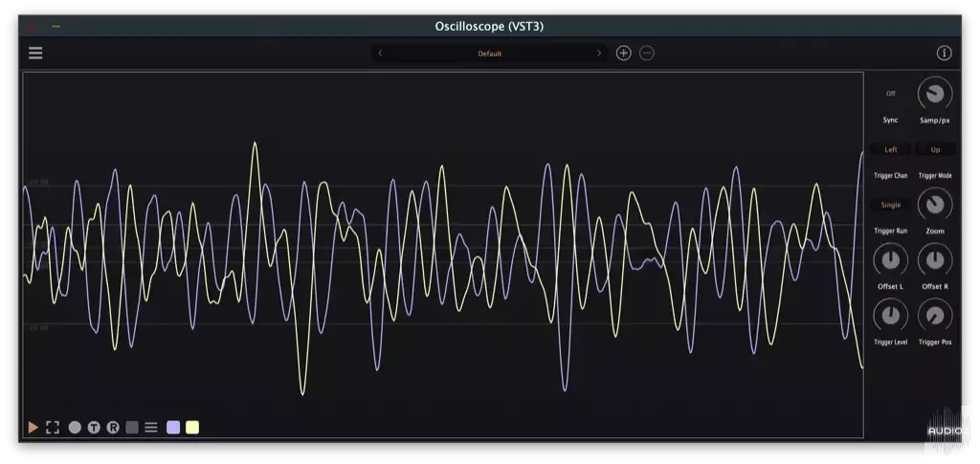Go to next preset arrow
This screenshot has height=464, width=980.
point(599,53)
